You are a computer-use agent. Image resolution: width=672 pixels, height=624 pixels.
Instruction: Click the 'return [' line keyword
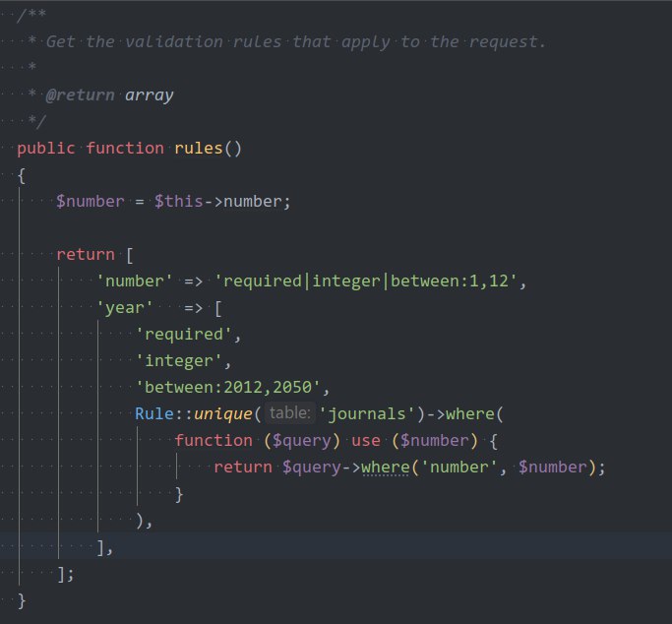pos(86,255)
